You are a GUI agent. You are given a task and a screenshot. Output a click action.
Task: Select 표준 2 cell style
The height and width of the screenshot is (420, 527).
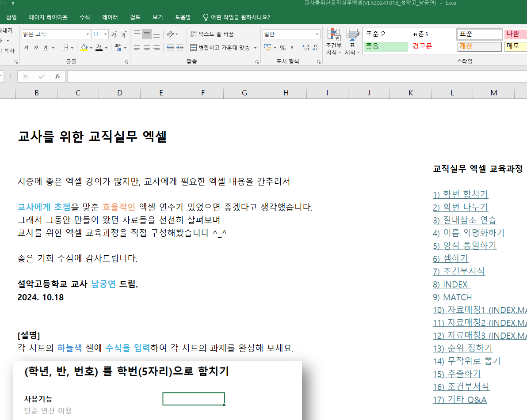[x=386, y=34]
